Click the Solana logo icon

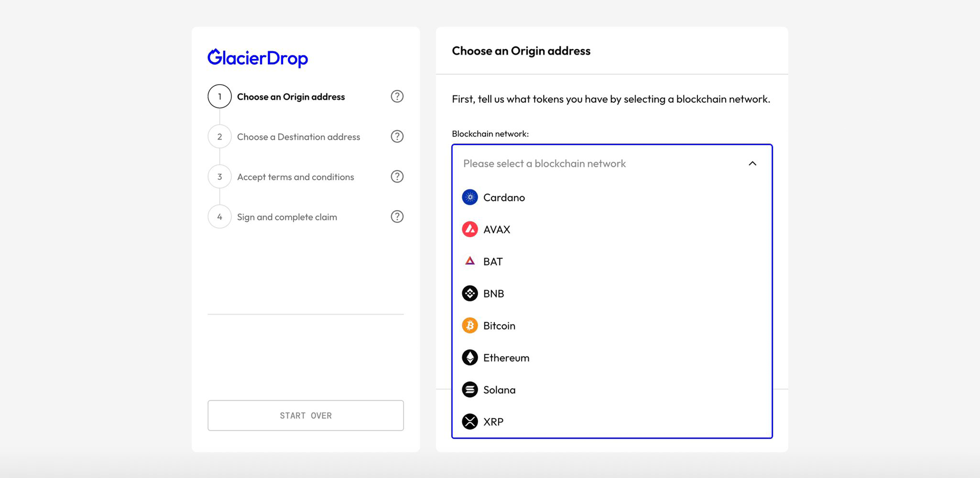coord(469,390)
